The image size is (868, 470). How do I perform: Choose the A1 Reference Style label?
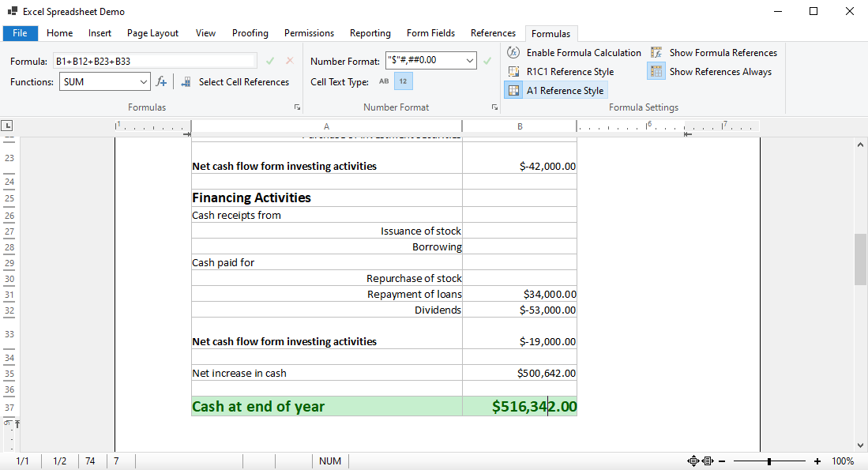point(566,90)
